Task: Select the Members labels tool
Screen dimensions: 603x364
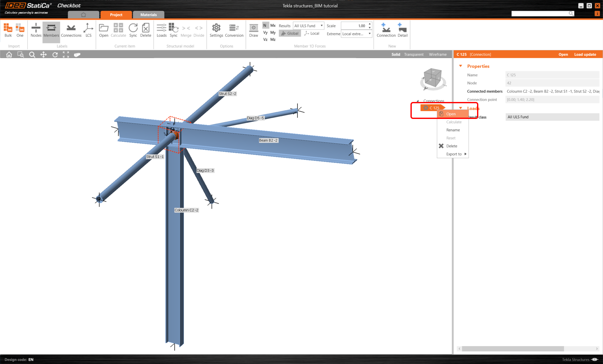Action: (51, 30)
